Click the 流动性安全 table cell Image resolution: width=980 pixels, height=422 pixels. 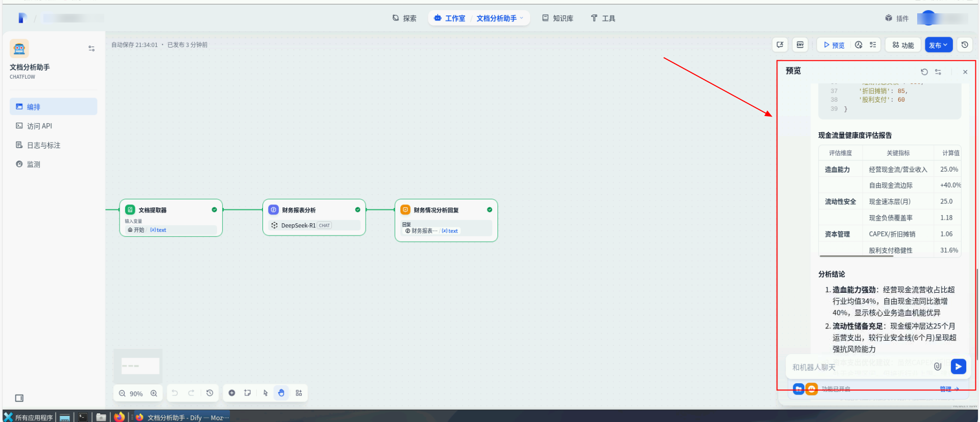click(841, 202)
